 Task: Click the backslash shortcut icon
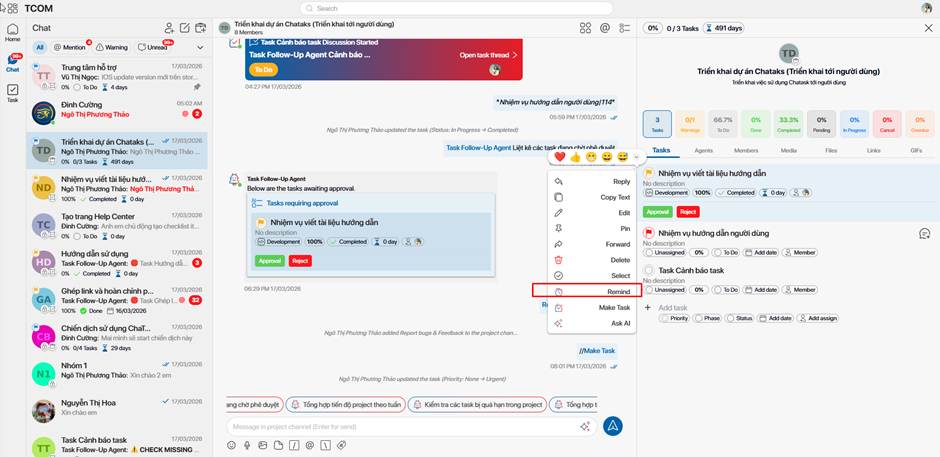tap(325, 445)
